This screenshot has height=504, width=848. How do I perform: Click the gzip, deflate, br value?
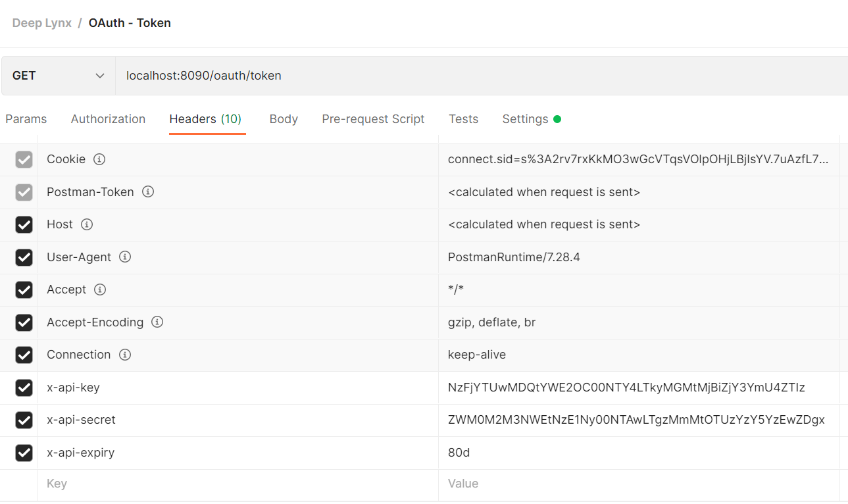(491, 322)
